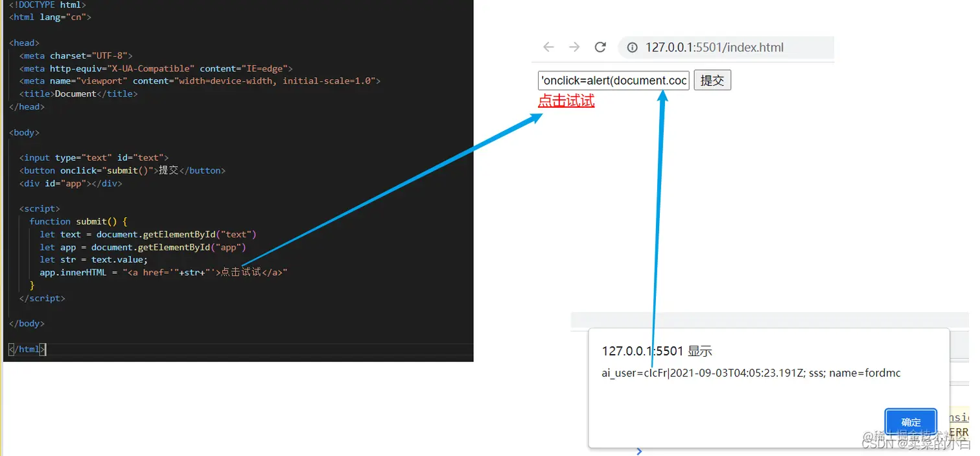The image size is (980, 456).
Task: Click the button onclick="submit()" code line
Action: point(122,170)
